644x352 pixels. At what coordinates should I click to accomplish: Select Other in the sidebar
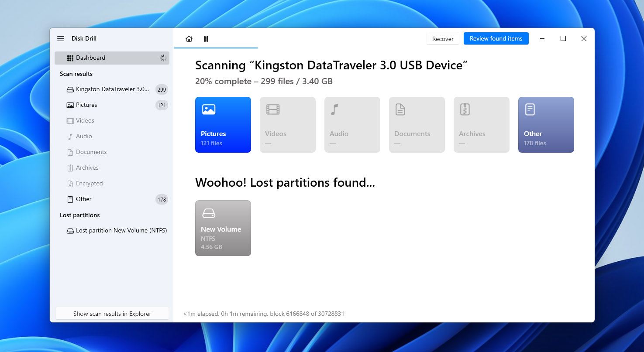(112, 199)
